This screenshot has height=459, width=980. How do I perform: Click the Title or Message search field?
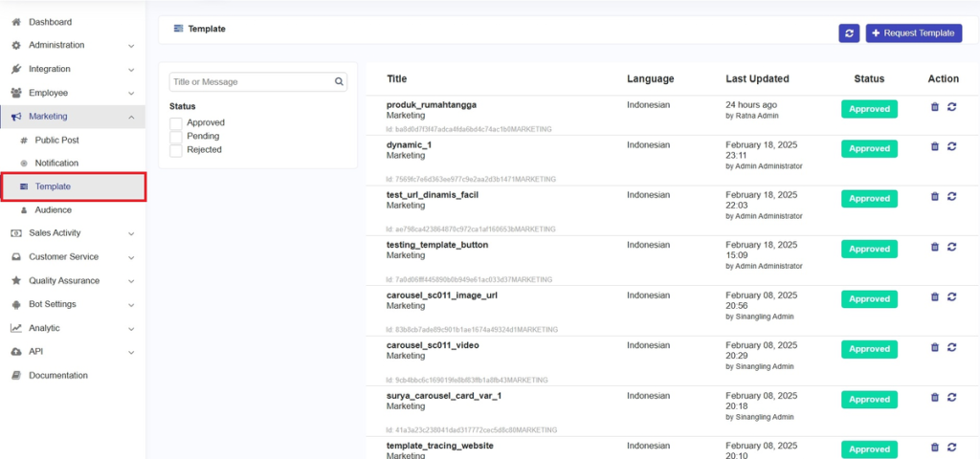[x=251, y=82]
